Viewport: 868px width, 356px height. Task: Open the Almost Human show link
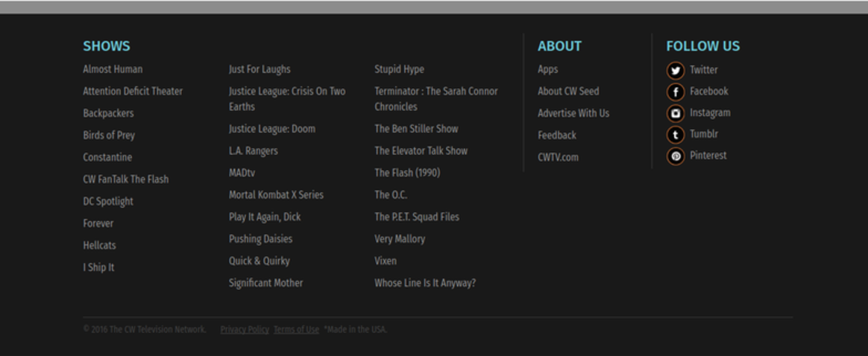coord(113,69)
